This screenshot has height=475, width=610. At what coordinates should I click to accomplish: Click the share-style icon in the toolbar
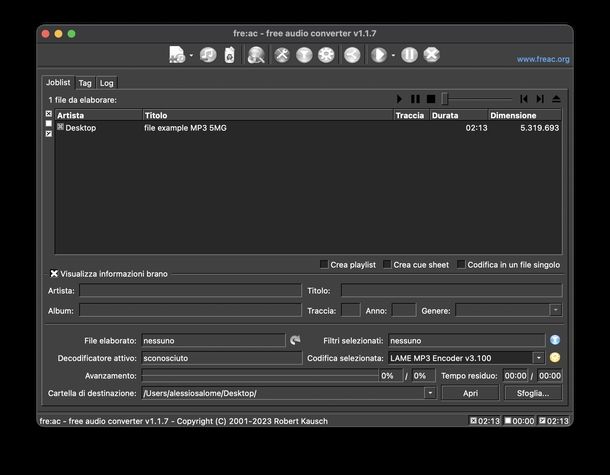pyautogui.click(x=352, y=55)
